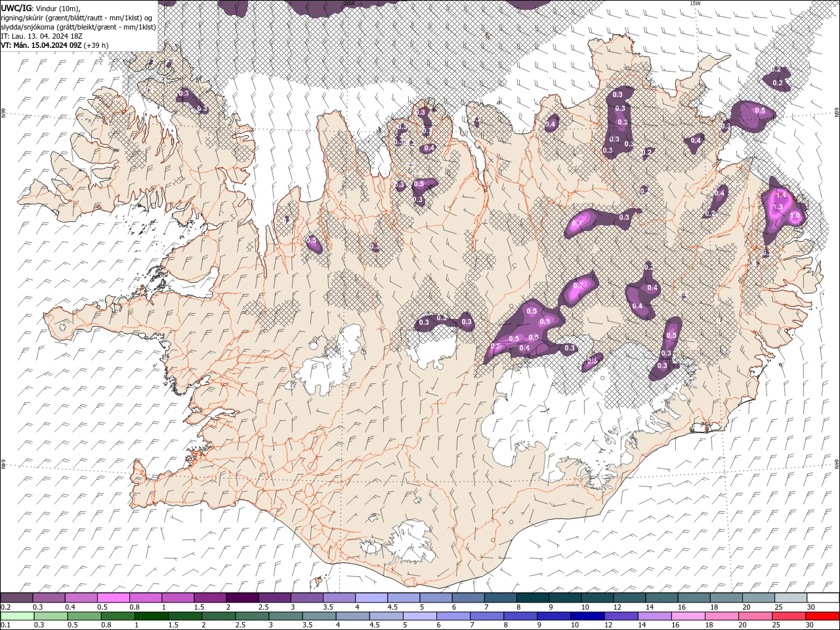Select the 'IT: Lau. 13. 04. 2024 18Z' line
The image size is (840, 630).
click(42, 35)
